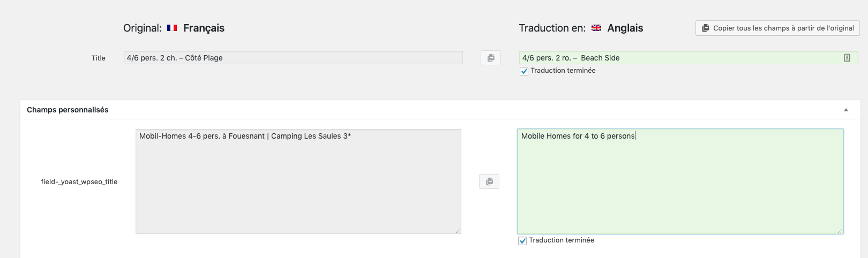The image size is (868, 258).
Task: Grab the resize handle of the original Mobil-Homes textarea
Action: click(x=459, y=231)
